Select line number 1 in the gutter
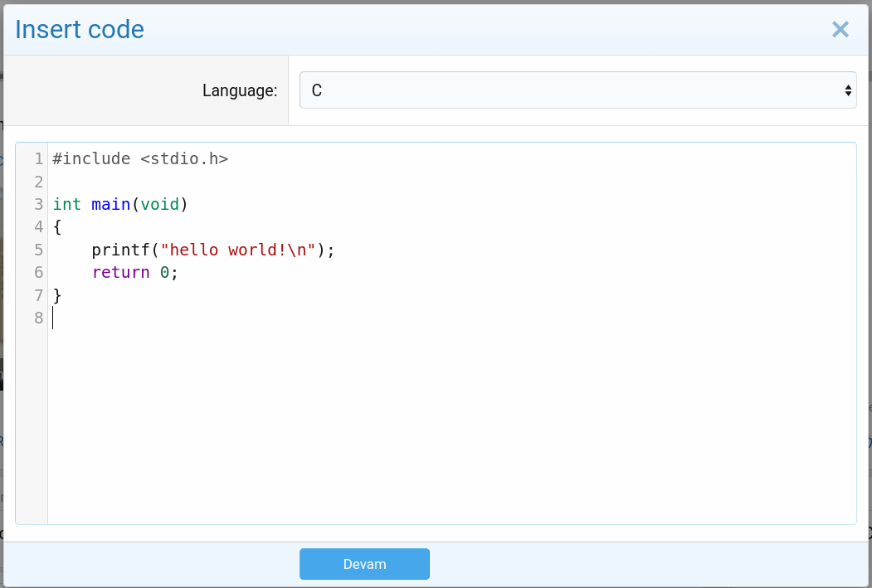Image resolution: width=872 pixels, height=588 pixels. pyautogui.click(x=38, y=158)
